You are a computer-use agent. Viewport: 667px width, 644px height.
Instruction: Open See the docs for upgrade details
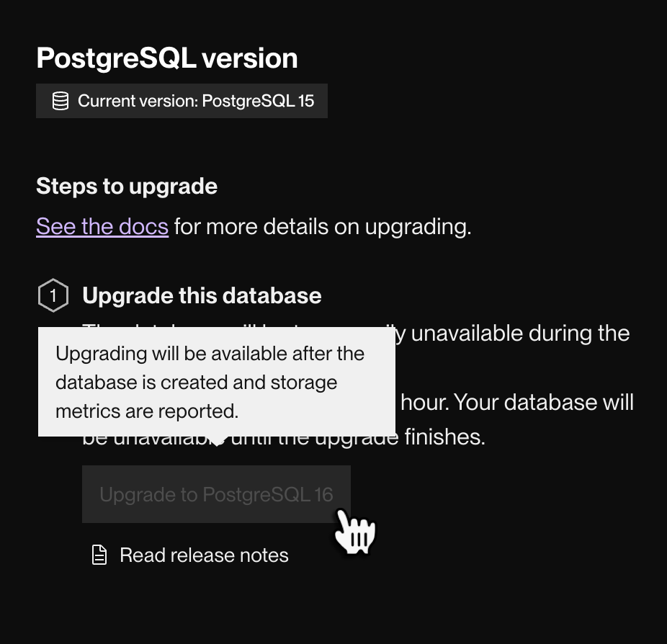click(102, 225)
